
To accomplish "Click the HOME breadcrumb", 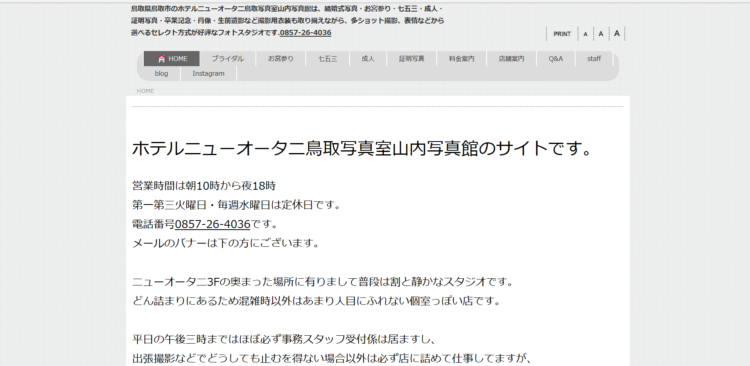I will tap(145, 91).
